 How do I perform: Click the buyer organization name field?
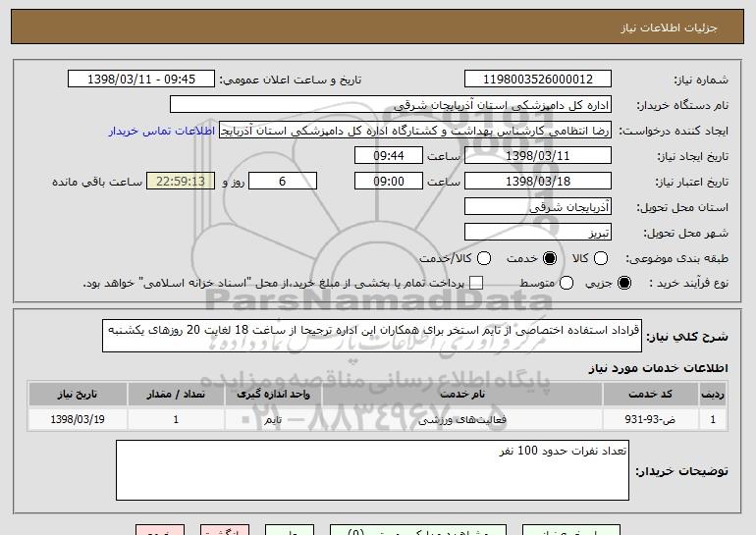pos(391,105)
